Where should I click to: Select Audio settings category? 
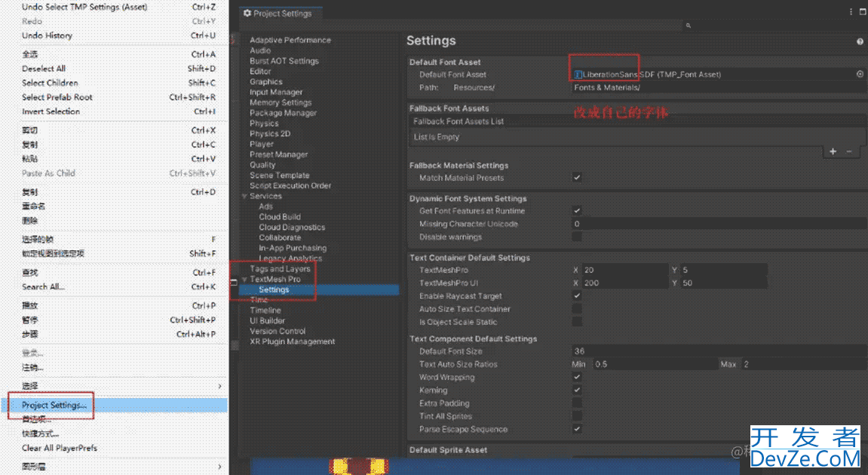pos(260,51)
